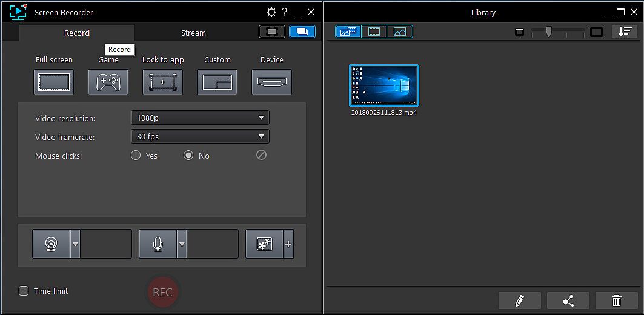The height and width of the screenshot is (315, 644).
Task: Select No for Mouse clicks
Action: [188, 155]
